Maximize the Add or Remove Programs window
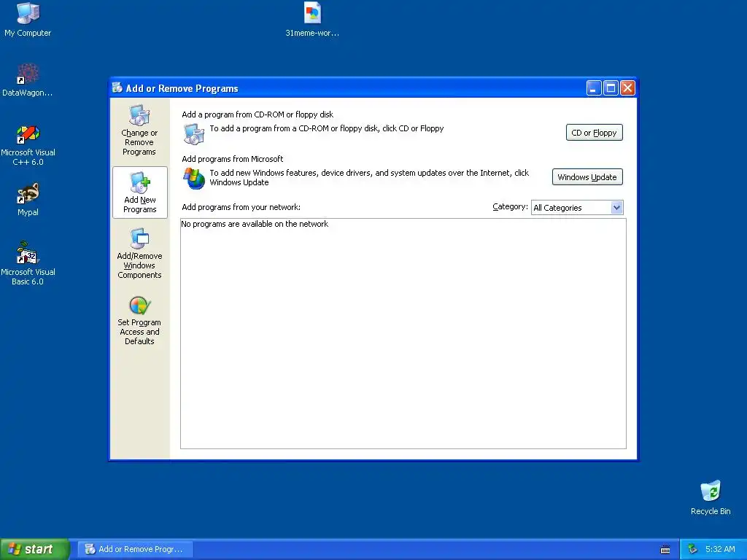 click(x=611, y=88)
